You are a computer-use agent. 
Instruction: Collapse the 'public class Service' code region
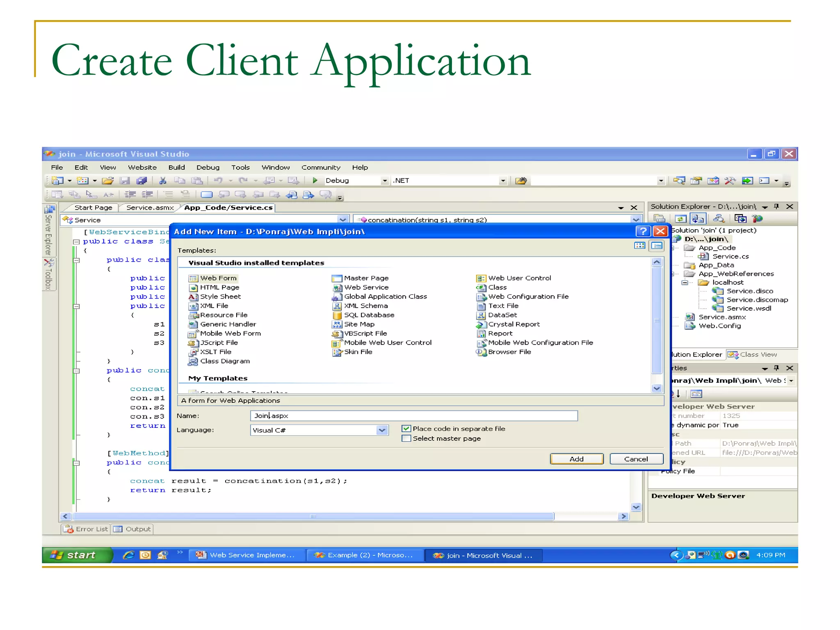click(76, 242)
